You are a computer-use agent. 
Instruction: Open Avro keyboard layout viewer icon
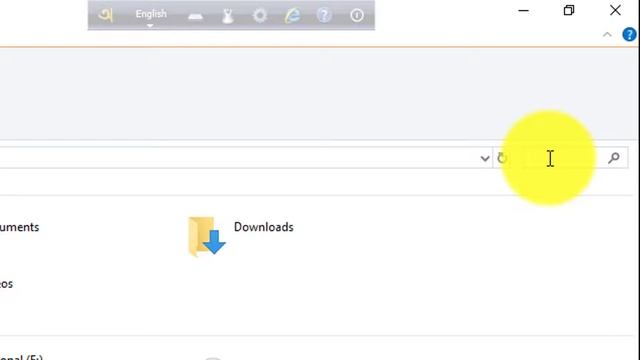(196, 16)
